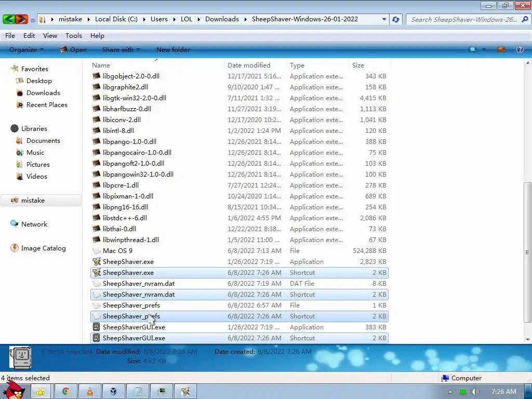Viewport: 532px width, 399px height.
Task: Select Documents library
Action: [43, 140]
